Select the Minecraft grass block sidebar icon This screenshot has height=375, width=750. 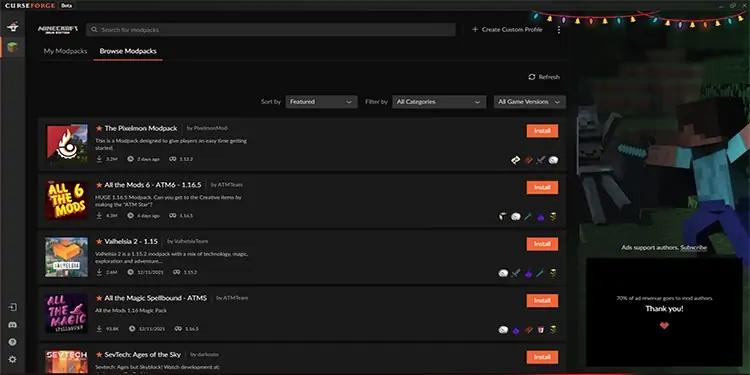(x=13, y=47)
